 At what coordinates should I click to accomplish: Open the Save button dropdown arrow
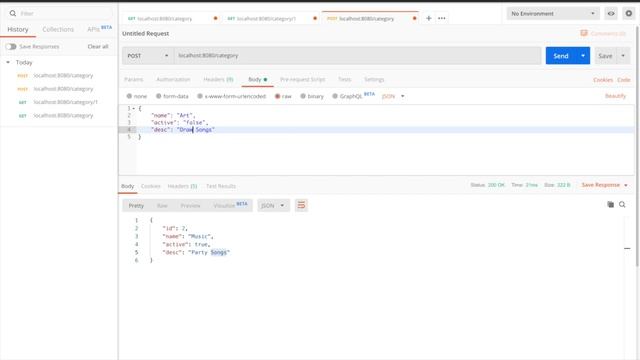[623, 56]
